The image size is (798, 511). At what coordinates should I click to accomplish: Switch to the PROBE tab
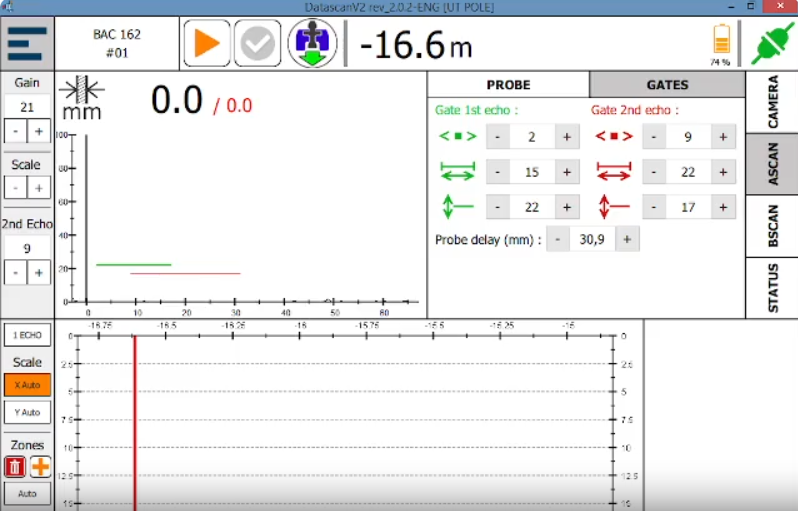point(508,85)
